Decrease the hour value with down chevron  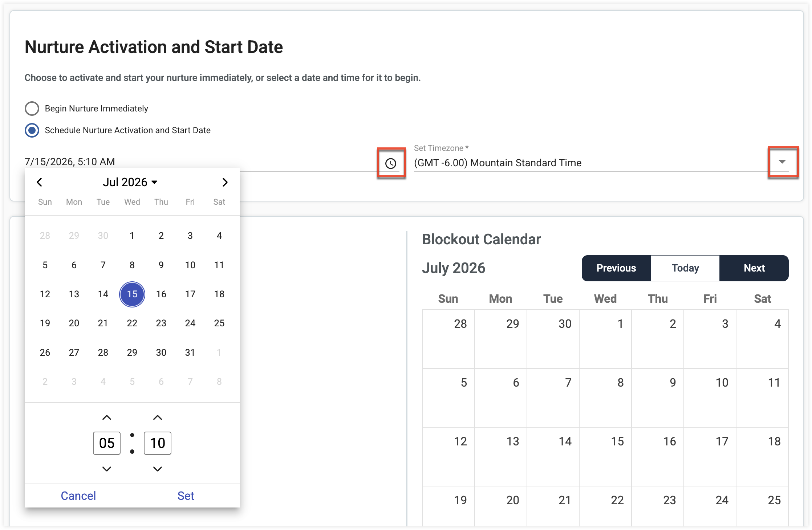tap(107, 469)
